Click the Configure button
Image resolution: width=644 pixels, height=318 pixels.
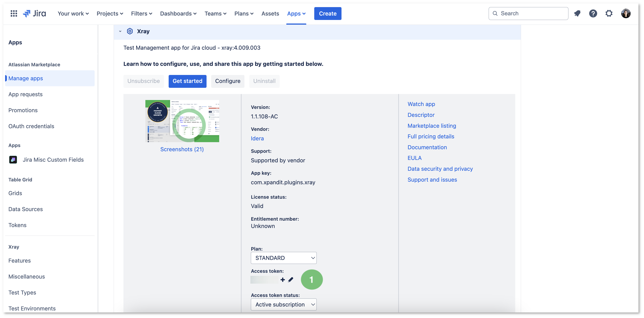pos(228,81)
